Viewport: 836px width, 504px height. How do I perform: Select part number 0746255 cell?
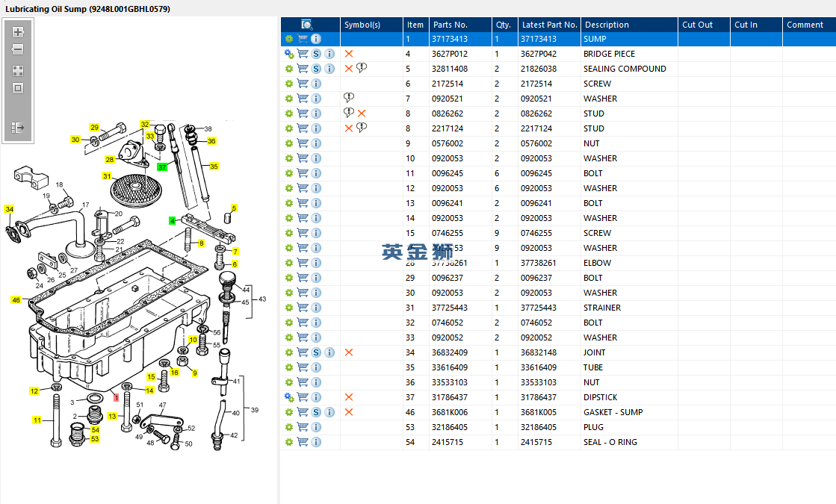460,233
